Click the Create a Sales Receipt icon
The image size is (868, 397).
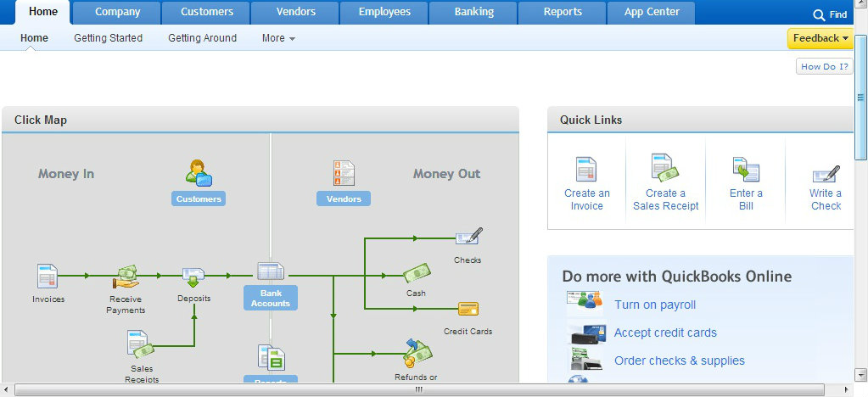pos(665,167)
